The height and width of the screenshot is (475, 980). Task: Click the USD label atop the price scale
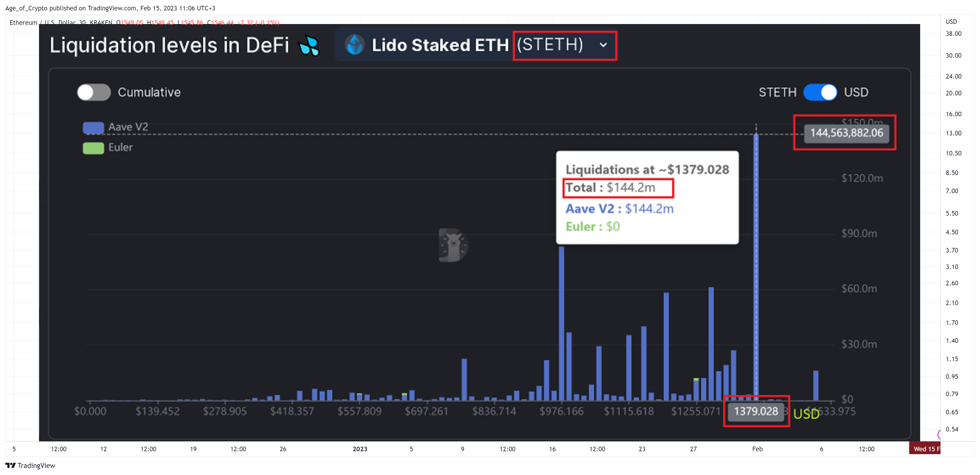pyautogui.click(x=951, y=21)
